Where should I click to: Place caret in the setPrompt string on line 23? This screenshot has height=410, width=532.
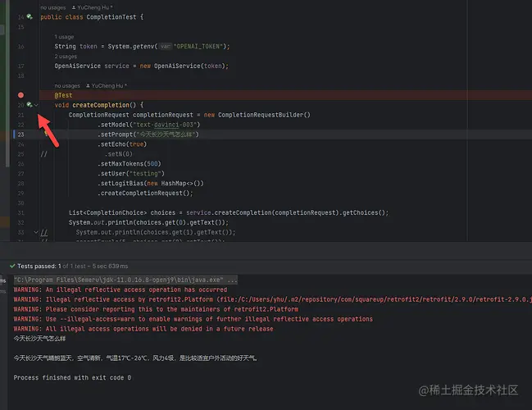tap(166, 134)
